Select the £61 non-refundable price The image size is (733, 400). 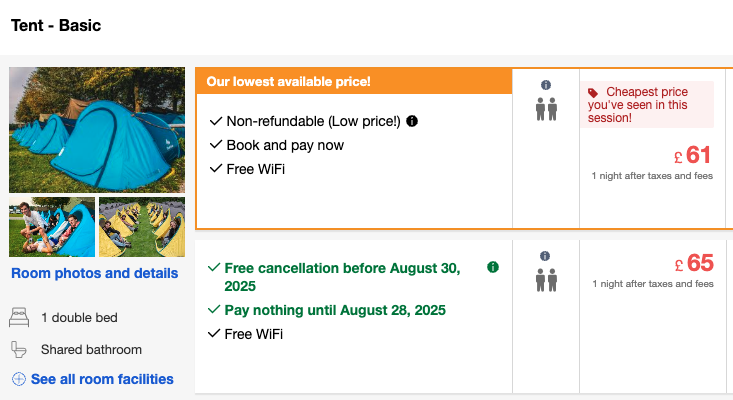[692, 155]
